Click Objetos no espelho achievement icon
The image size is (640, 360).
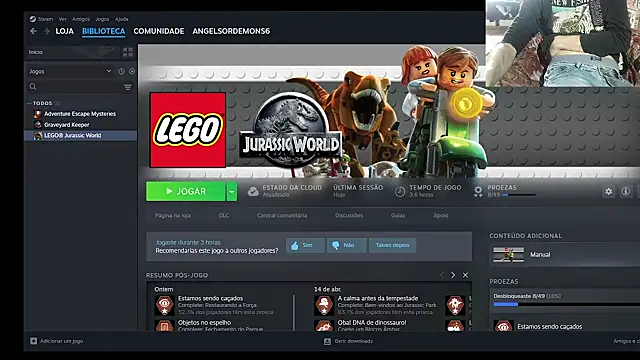164,325
